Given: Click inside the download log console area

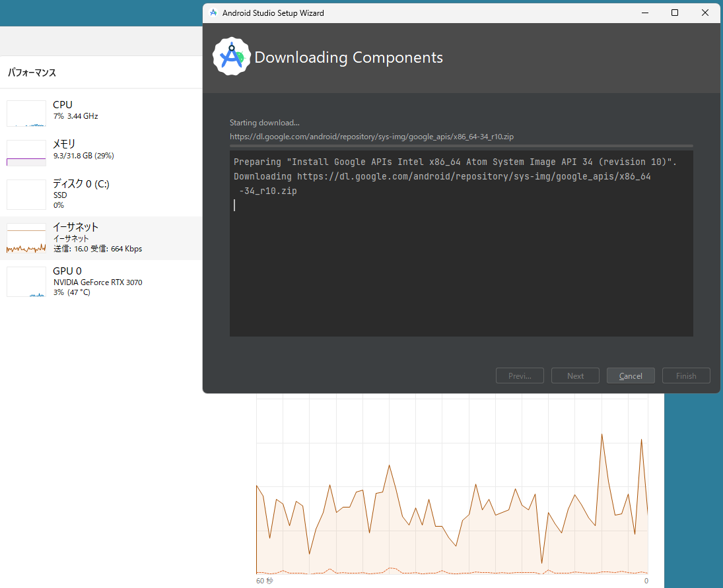Looking at the screenshot, I should point(461,244).
